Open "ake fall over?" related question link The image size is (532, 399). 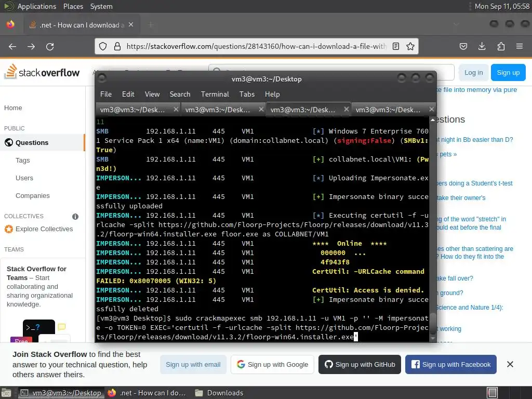coord(455,278)
